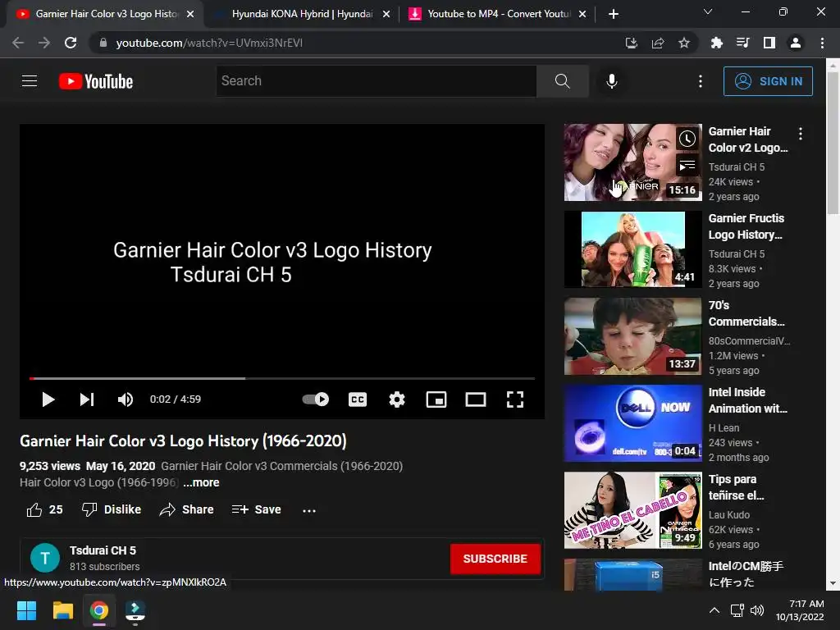This screenshot has height=630, width=840.
Task: Open the Windows Start menu
Action: (26, 610)
